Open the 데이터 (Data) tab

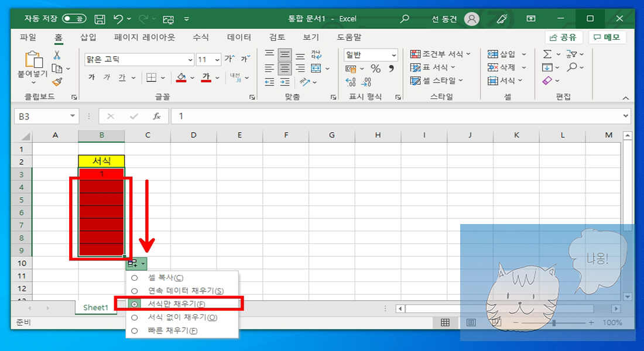click(x=239, y=37)
